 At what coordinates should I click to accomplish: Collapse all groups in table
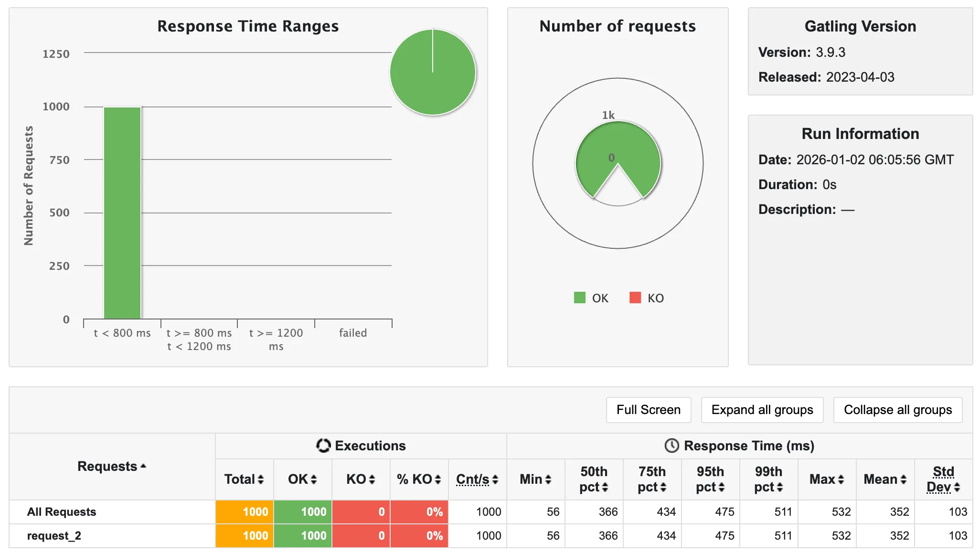point(897,410)
